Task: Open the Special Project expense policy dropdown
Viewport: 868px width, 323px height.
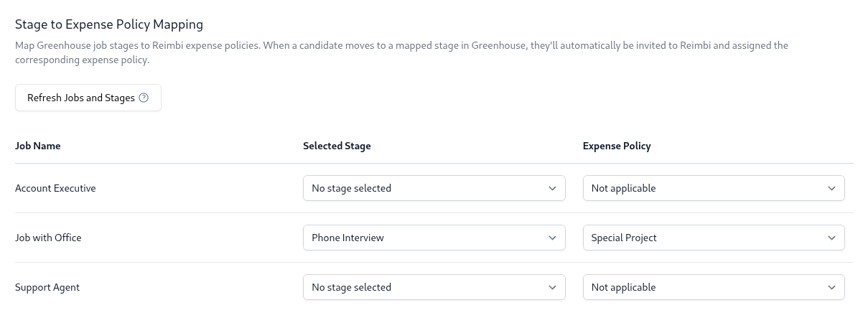Action: point(714,238)
